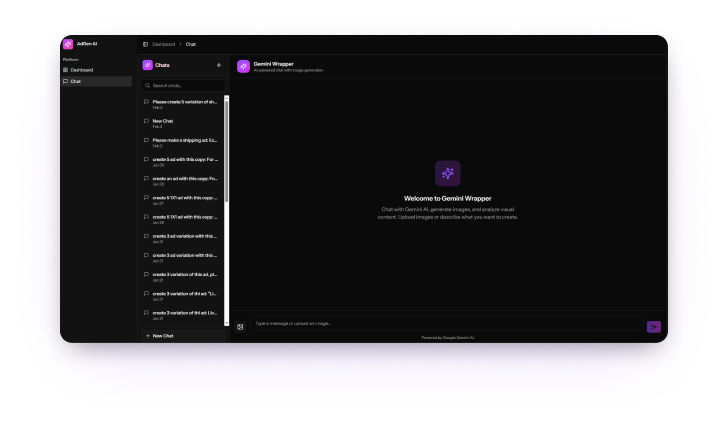
Task: Click the AdGen AI logo icon
Action: pyautogui.click(x=68, y=44)
